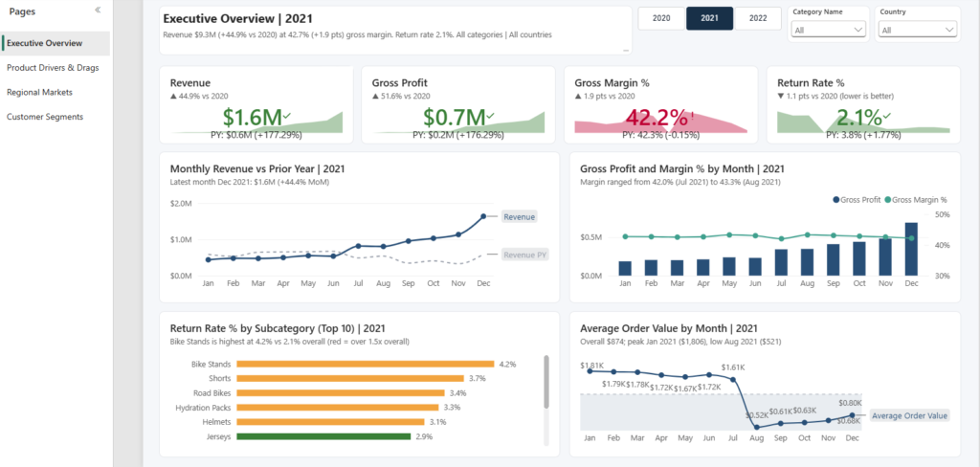
Task: Click the Executive Overview | 2021 title
Action: point(238,19)
